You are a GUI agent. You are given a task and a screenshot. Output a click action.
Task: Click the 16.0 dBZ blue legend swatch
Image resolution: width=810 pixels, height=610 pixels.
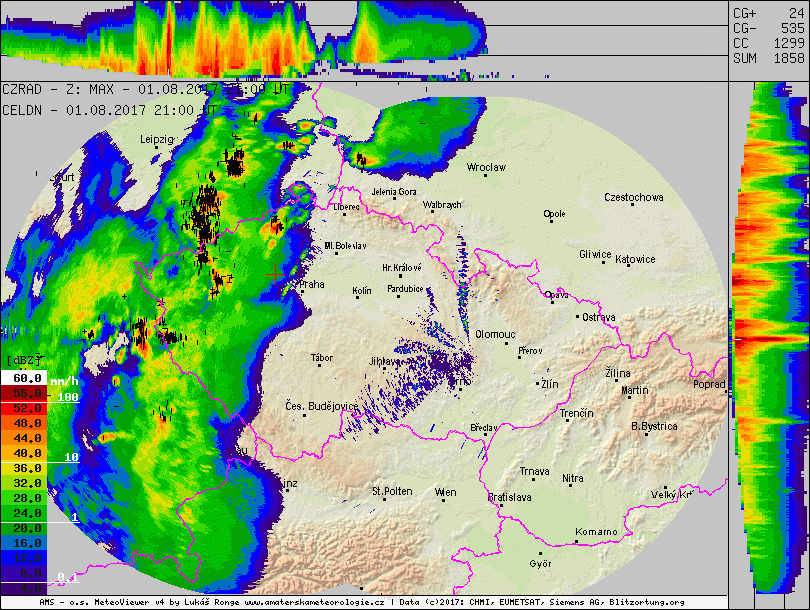(24, 543)
